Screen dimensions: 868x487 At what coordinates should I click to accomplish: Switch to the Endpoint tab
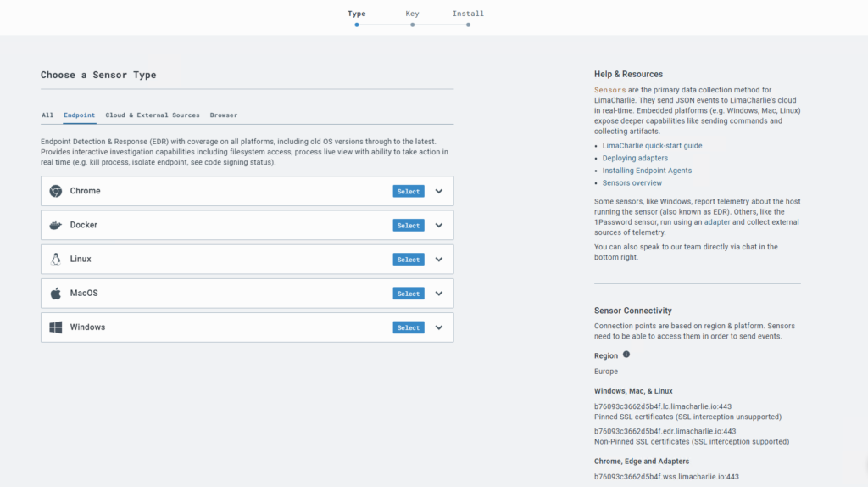tap(79, 115)
